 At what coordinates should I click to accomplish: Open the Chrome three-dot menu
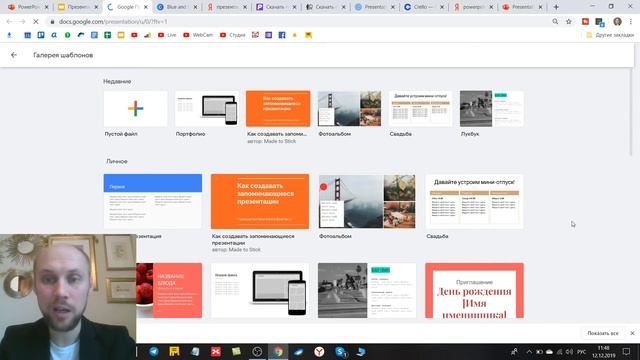pos(631,22)
